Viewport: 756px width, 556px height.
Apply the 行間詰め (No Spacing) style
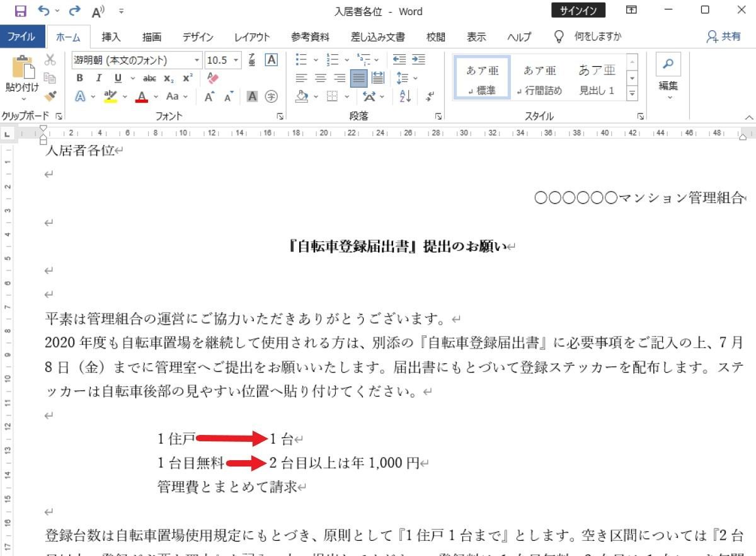click(539, 79)
